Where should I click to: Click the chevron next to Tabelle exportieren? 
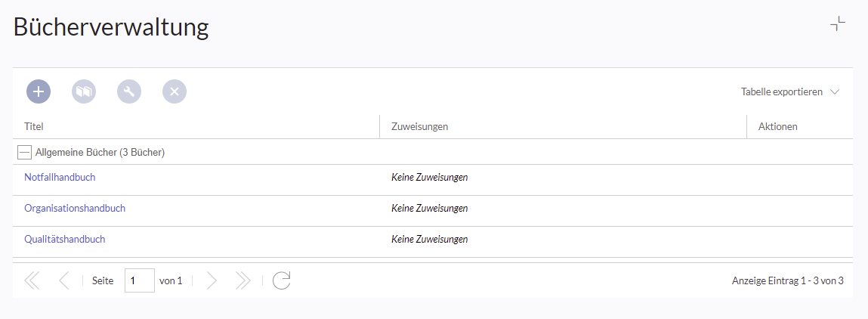click(836, 92)
